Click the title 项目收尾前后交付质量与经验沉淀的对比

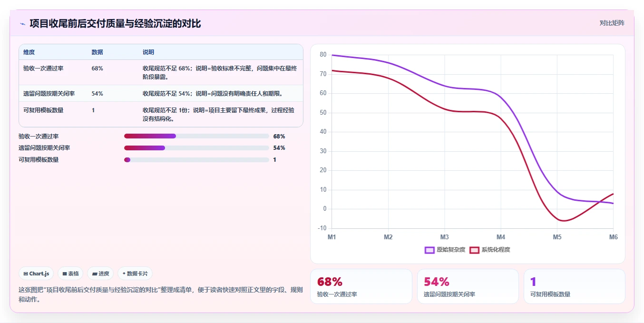(115, 23)
